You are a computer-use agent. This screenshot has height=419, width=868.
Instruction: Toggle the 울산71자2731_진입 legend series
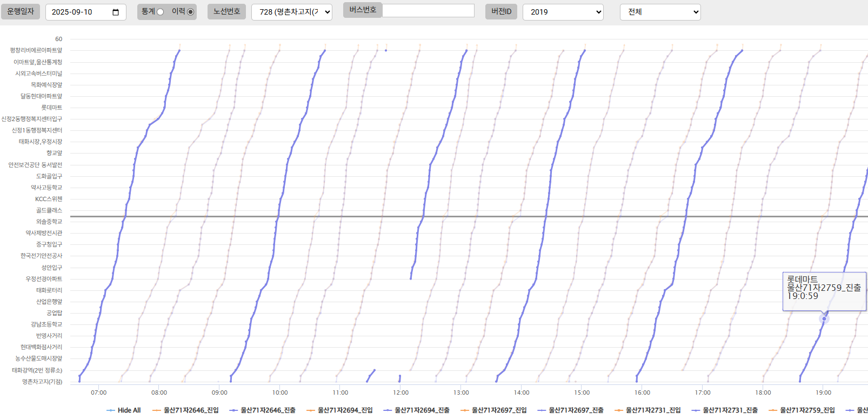coord(647,410)
